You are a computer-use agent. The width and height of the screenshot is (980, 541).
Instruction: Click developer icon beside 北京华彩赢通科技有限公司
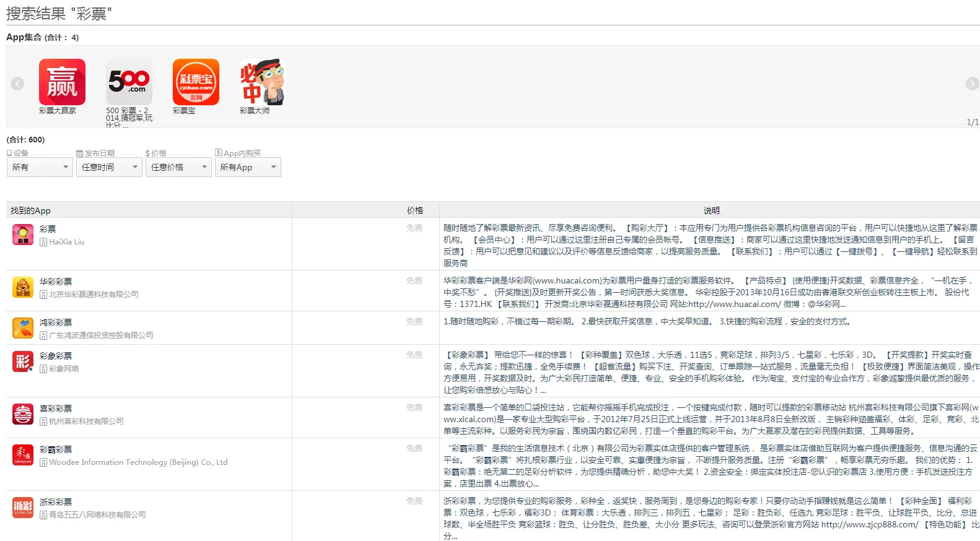point(43,295)
